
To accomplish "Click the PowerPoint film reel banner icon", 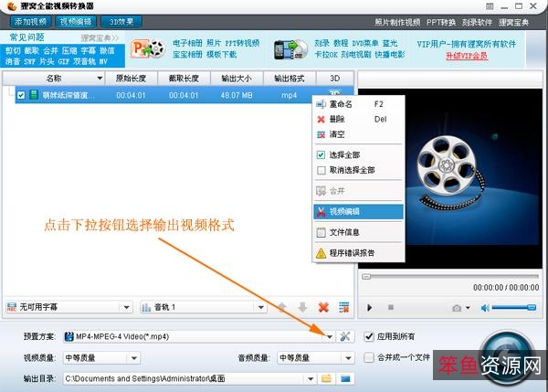I will pos(148,49).
